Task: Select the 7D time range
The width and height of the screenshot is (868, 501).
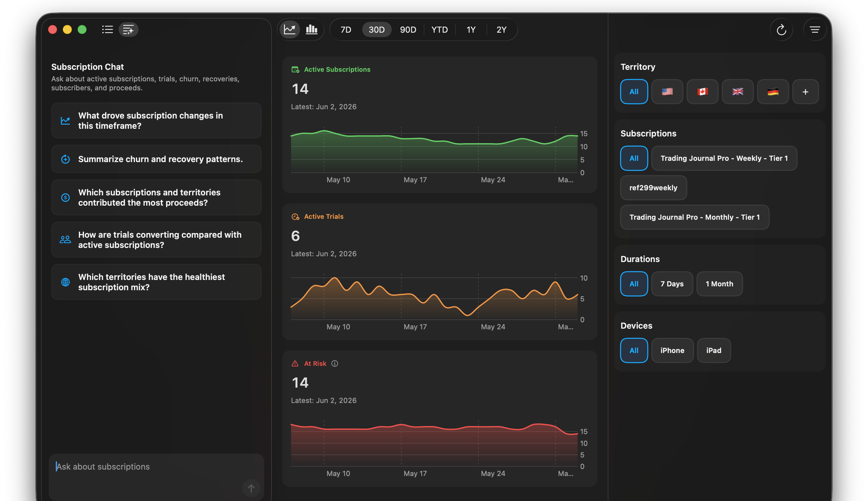Action: tap(346, 29)
